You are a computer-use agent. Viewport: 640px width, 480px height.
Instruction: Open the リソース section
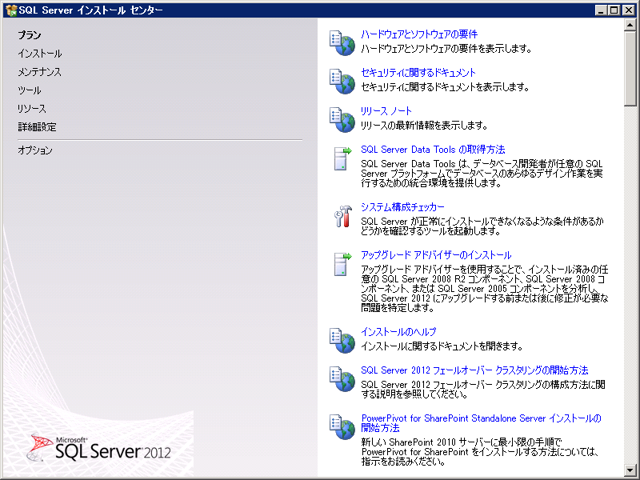tap(31, 109)
